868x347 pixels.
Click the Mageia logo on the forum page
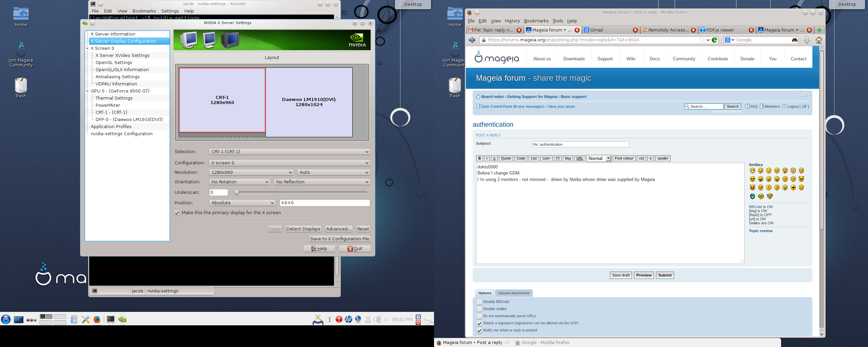[497, 58]
